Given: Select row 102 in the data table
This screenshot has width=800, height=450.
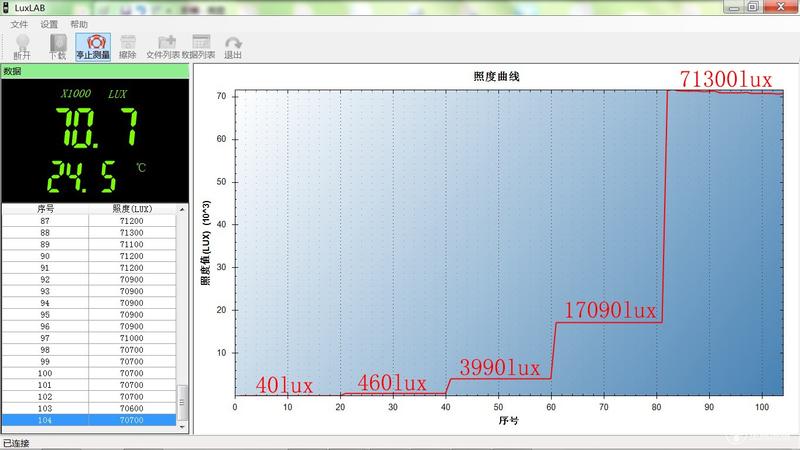Looking at the screenshot, I should pyautogui.click(x=89, y=396).
